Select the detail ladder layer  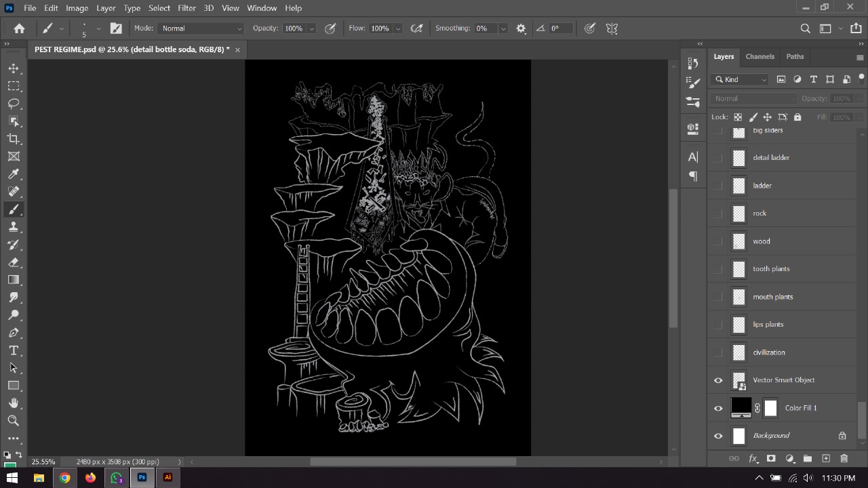click(x=783, y=158)
